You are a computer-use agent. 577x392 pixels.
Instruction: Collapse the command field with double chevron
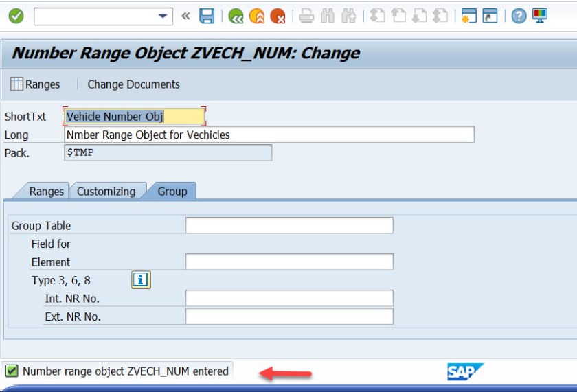(185, 16)
